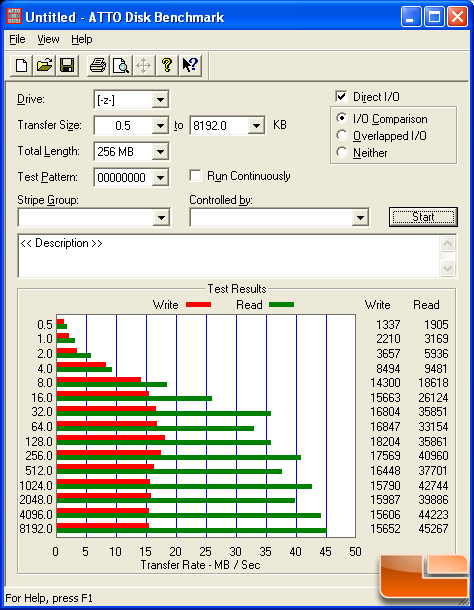Expand the Drive dropdown
Screen dimensions: 474x610
click(160, 100)
